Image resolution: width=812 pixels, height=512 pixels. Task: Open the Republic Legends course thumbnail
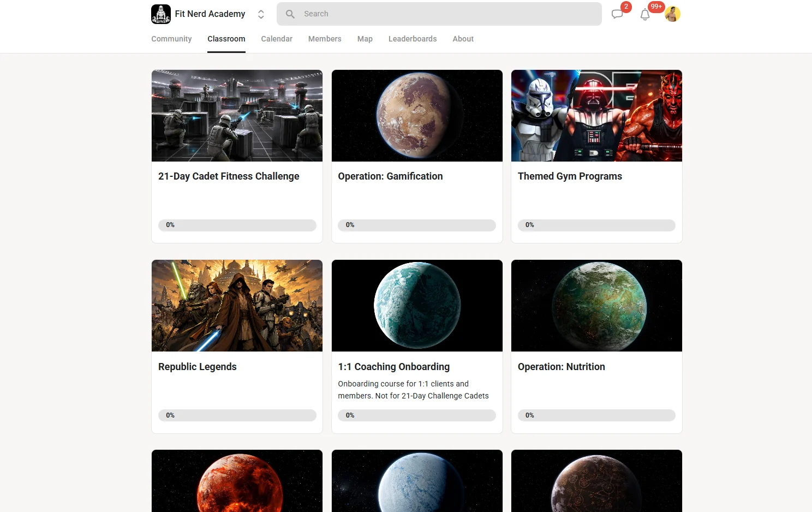(x=237, y=306)
